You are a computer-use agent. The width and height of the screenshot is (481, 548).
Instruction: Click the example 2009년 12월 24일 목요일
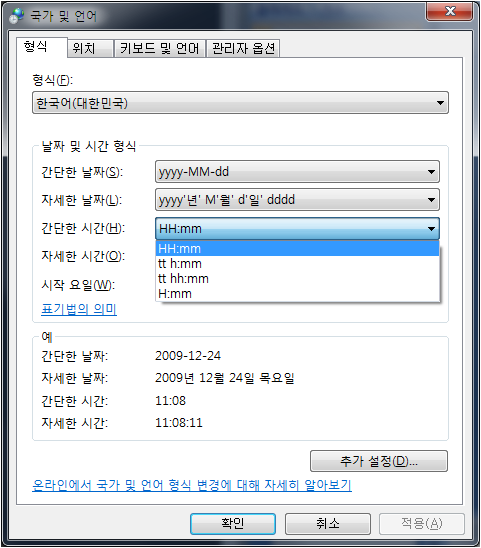[x=225, y=378]
